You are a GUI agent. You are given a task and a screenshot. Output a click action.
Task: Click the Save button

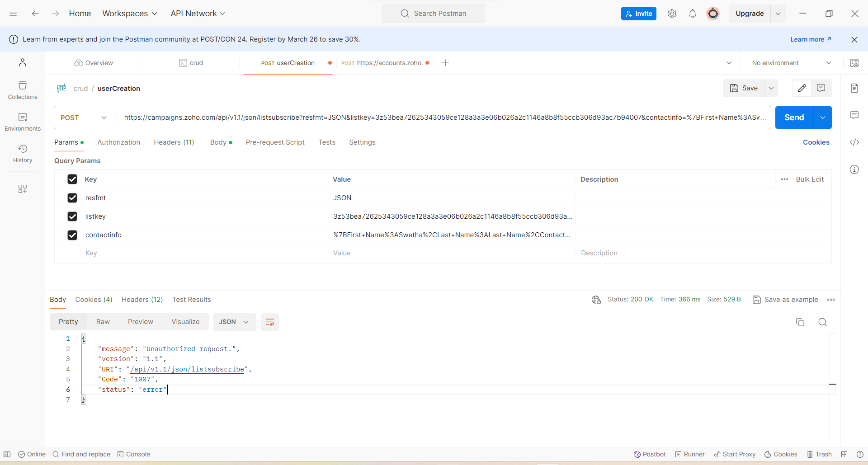pos(744,88)
